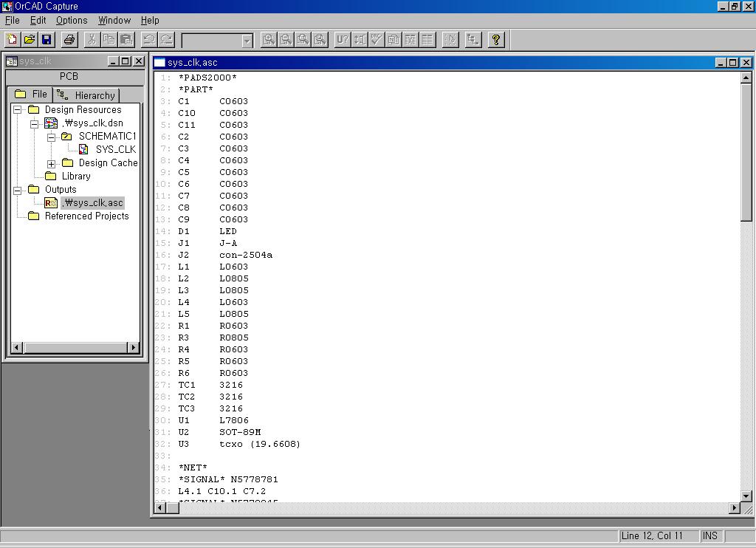Select the SYS_CLK schematic page

[x=116, y=149]
